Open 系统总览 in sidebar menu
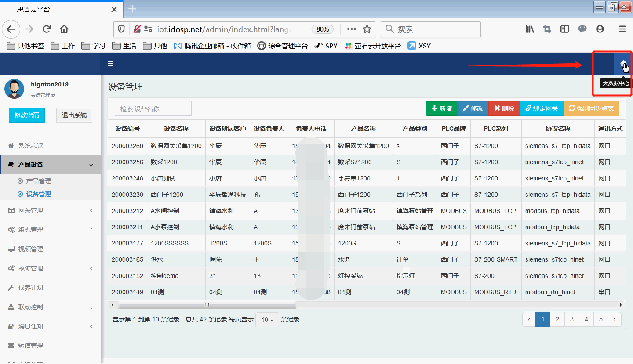This screenshot has height=364, width=633. 31,145
